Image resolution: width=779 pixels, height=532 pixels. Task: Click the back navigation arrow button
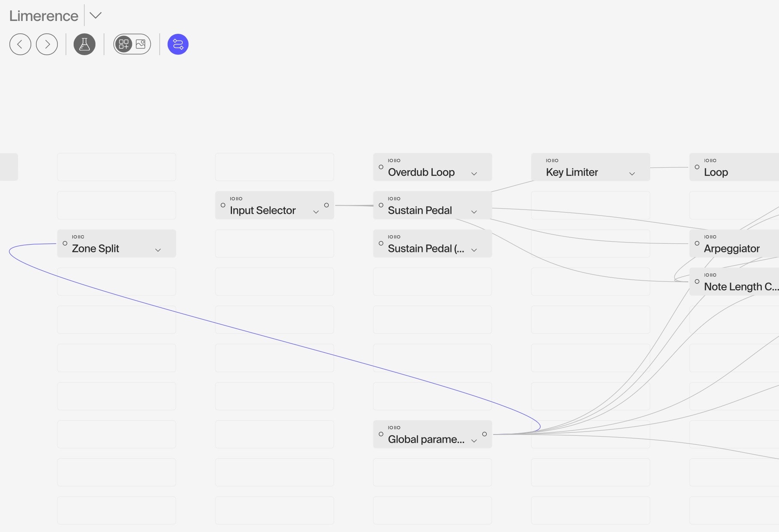[x=20, y=44]
